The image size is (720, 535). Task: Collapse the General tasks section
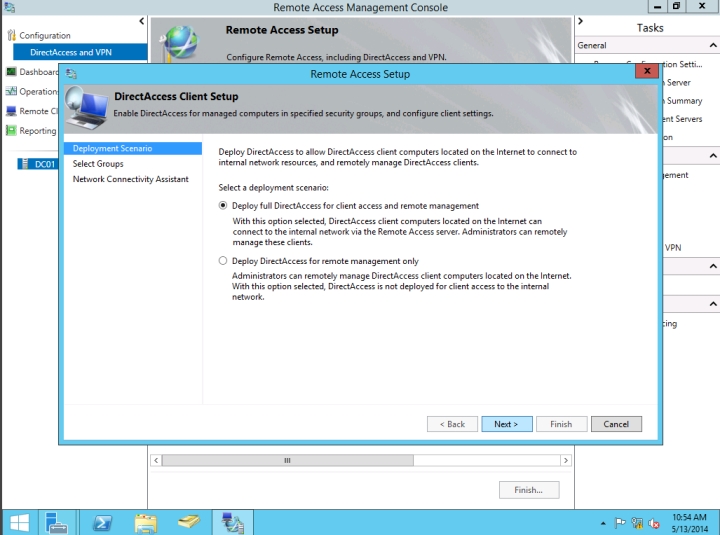[712, 45]
